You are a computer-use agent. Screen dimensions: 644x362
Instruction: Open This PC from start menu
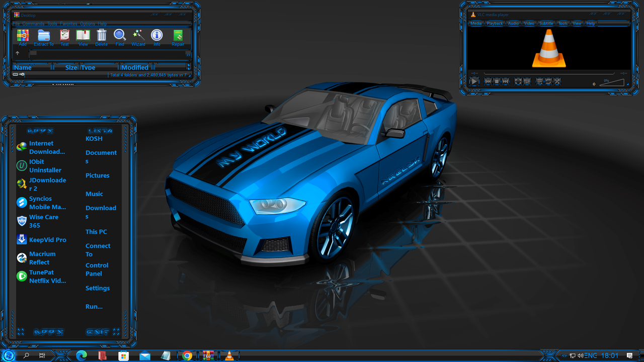pos(96,232)
